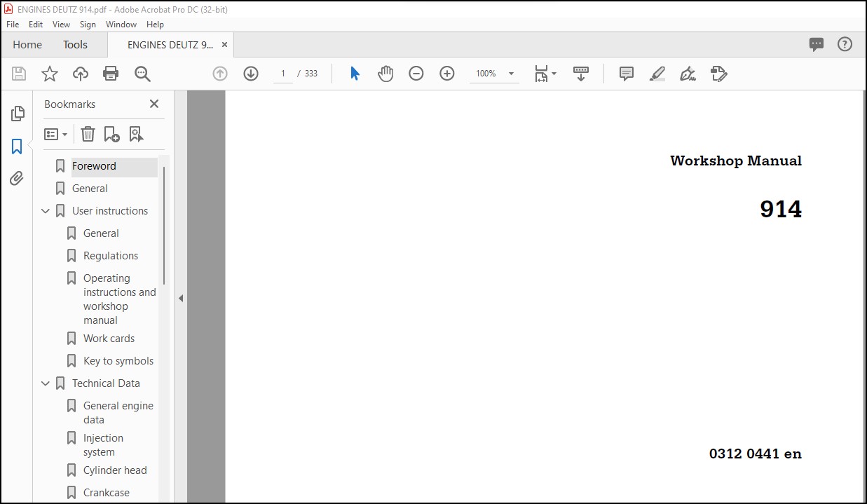
Task: Select the Foreword bookmark
Action: tap(94, 166)
